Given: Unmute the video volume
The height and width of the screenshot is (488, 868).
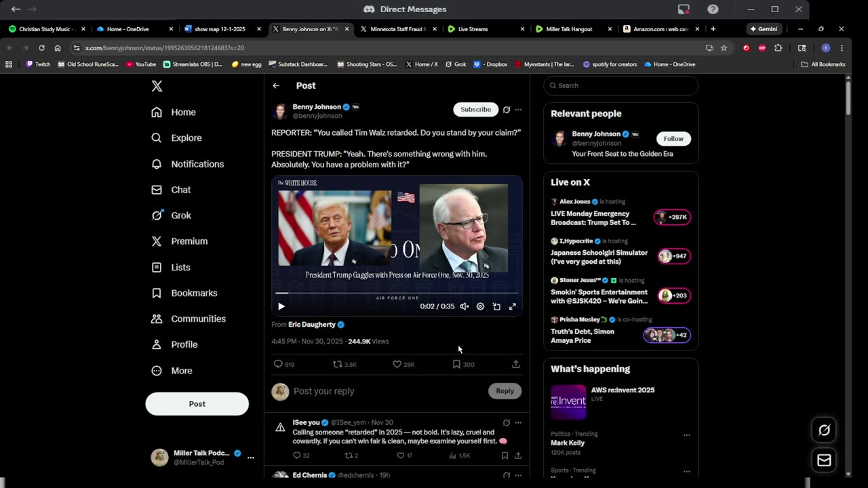Looking at the screenshot, I should click(465, 306).
